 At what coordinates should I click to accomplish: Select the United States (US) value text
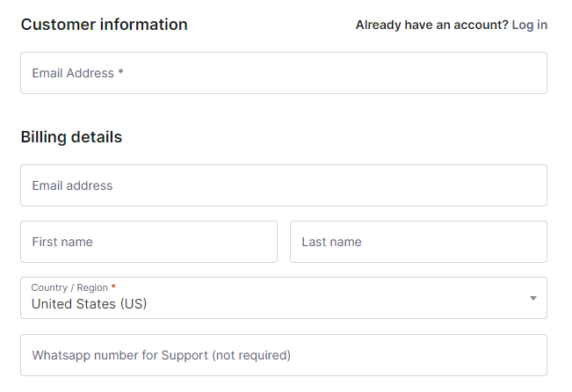pyautogui.click(x=89, y=304)
